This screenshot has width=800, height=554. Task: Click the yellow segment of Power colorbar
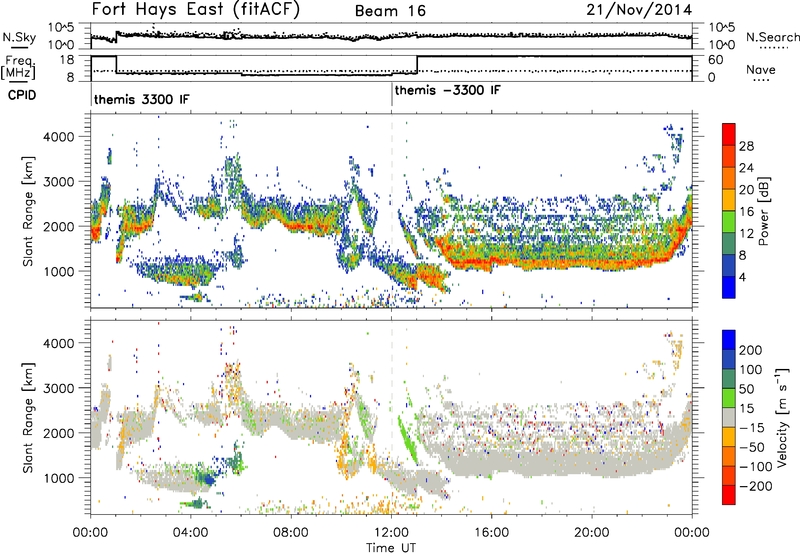click(729, 200)
